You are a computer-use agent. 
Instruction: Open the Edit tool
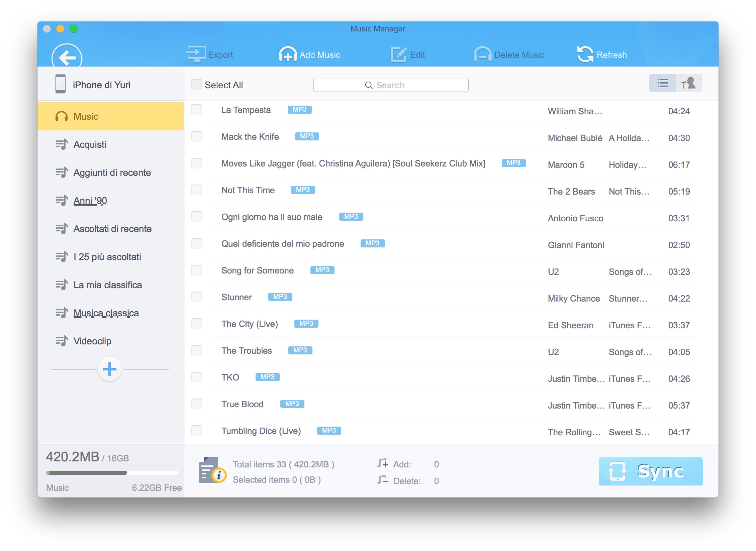[398, 54]
